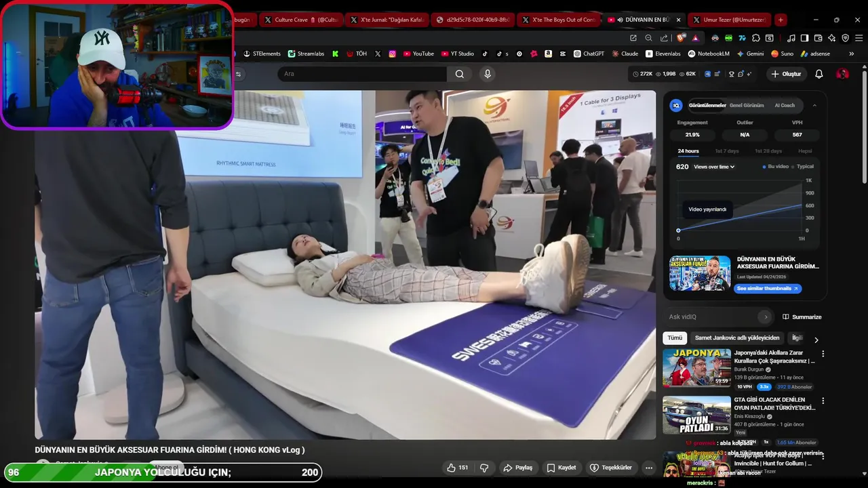Switch to Genel Görünüm tab
The image size is (868, 488).
747,105
